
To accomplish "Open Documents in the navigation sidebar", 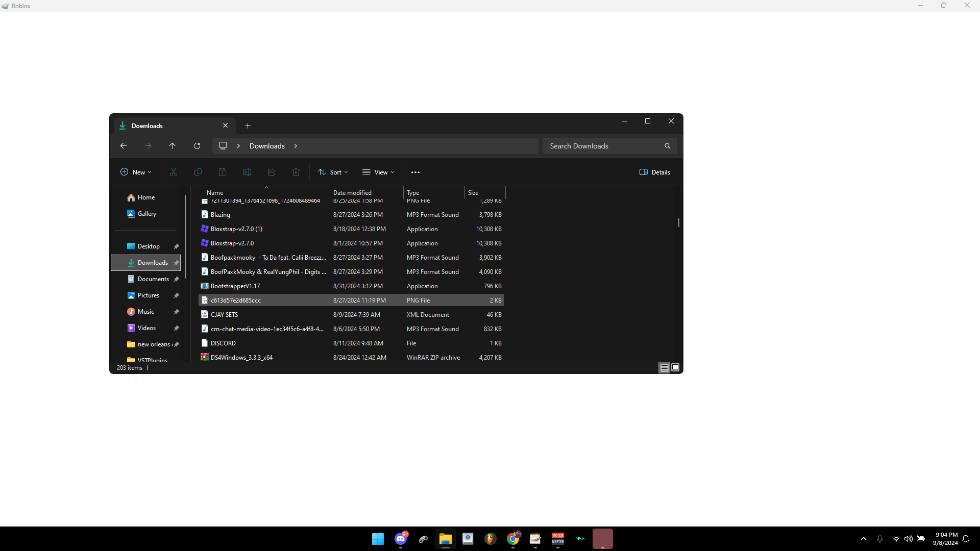I will coord(153,279).
